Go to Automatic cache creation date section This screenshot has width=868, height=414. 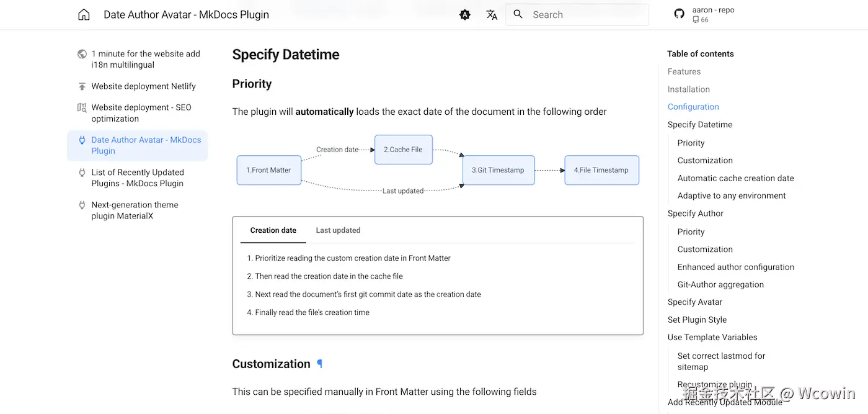click(x=735, y=178)
